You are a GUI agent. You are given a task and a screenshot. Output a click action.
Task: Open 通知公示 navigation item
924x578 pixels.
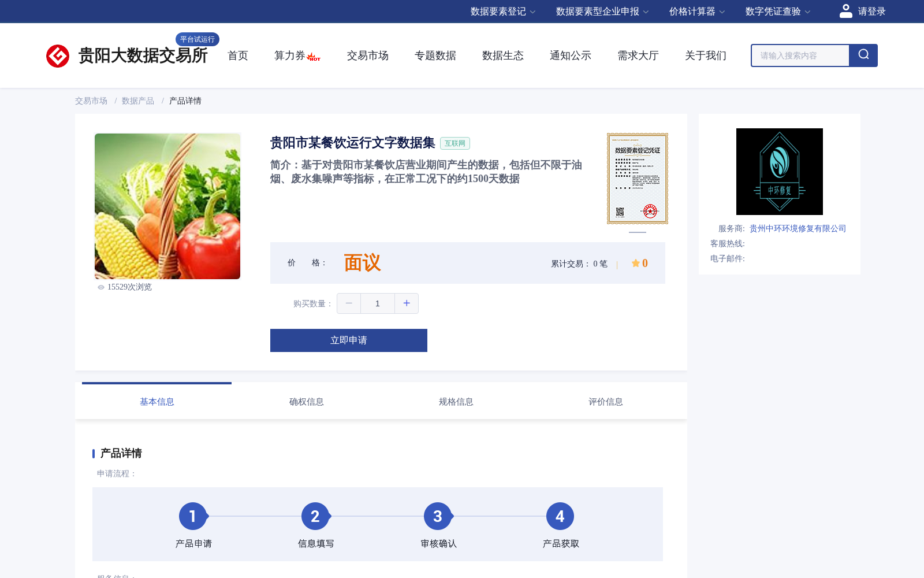pyautogui.click(x=571, y=55)
